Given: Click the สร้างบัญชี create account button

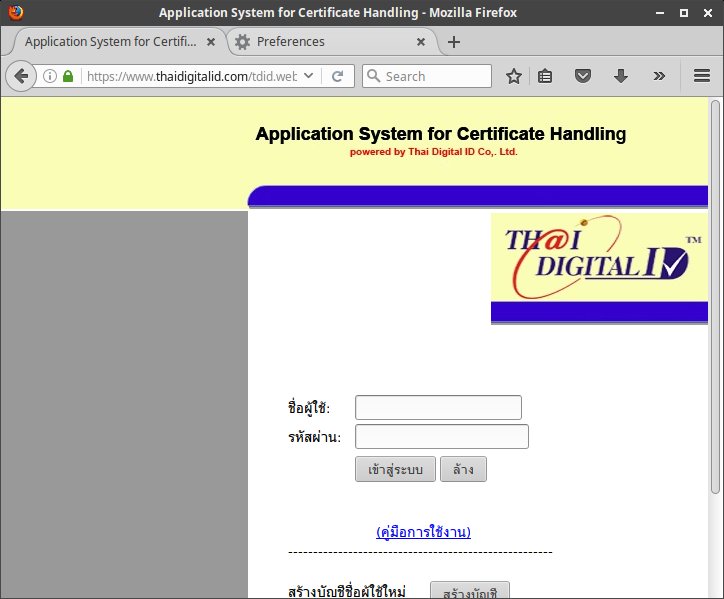Looking at the screenshot, I should click(470, 590).
